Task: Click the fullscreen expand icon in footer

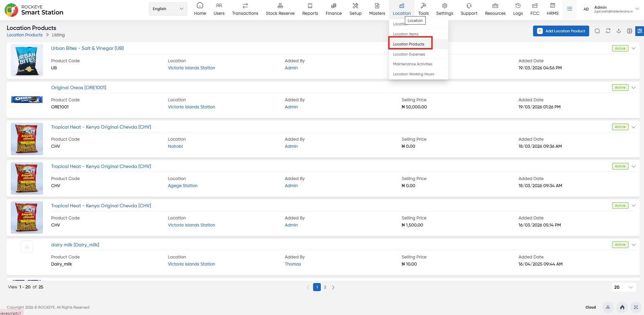Action: (x=636, y=307)
